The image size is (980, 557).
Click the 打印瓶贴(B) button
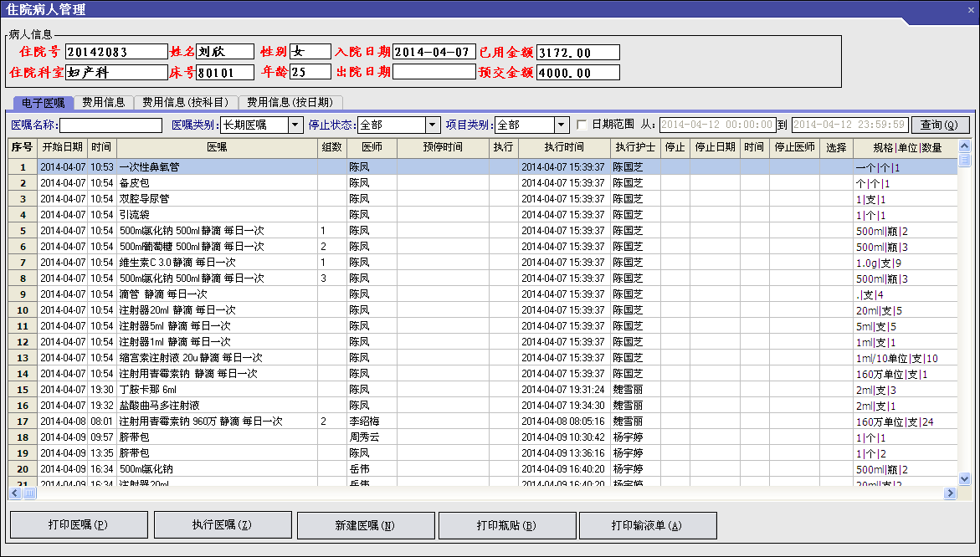(506, 525)
